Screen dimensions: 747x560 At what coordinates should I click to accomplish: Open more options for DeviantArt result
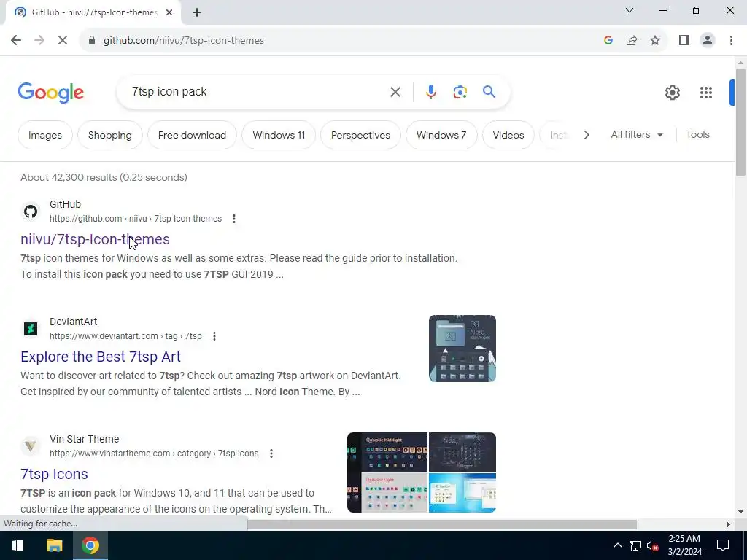(214, 336)
